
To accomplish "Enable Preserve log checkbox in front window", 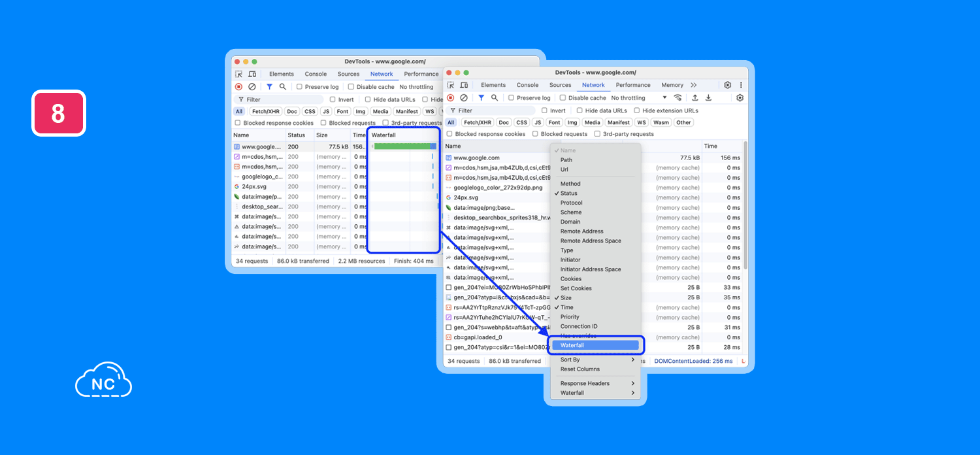I will point(510,98).
